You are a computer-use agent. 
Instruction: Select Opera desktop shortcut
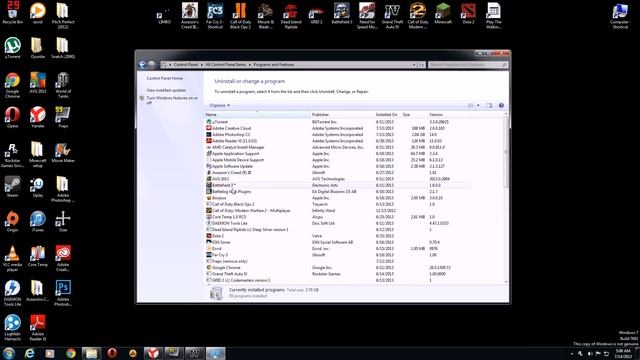[13, 117]
